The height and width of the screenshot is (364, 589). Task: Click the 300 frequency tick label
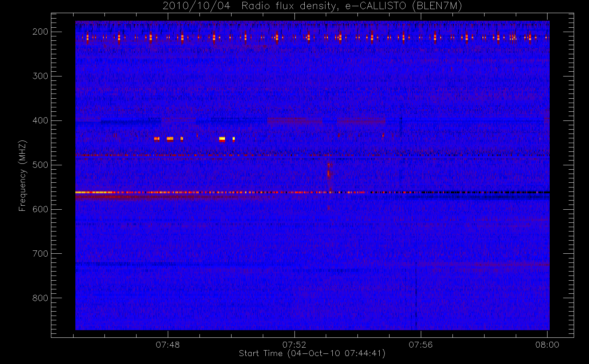[40, 76]
